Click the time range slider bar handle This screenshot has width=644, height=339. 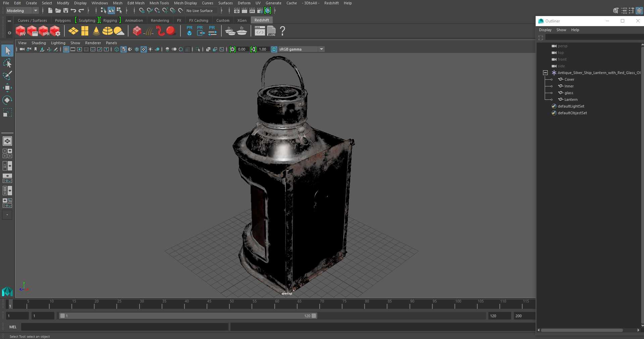[x=188, y=316]
